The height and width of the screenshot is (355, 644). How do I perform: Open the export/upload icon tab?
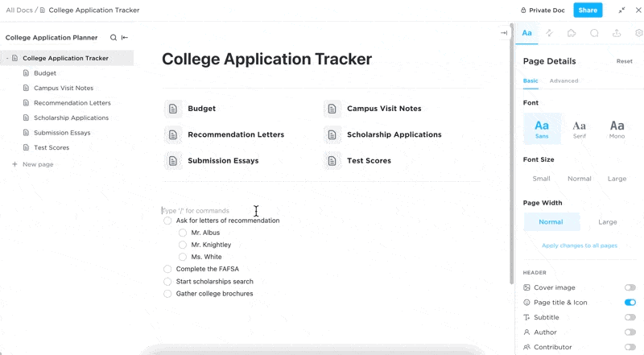[x=617, y=33]
